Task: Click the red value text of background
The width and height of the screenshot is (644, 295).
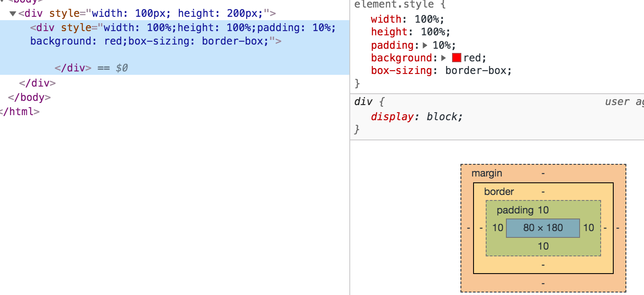Action: point(473,58)
